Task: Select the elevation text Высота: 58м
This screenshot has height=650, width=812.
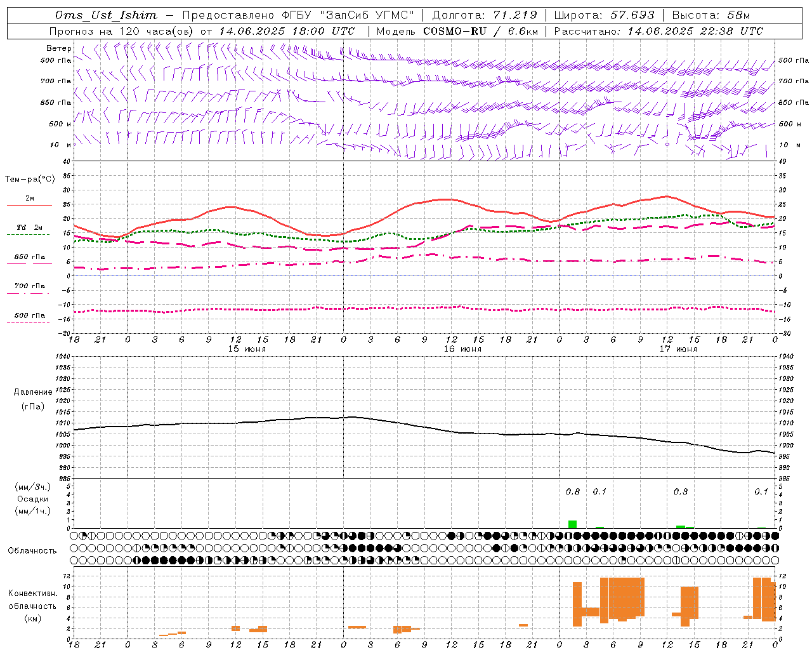Action: pyautogui.click(x=710, y=15)
